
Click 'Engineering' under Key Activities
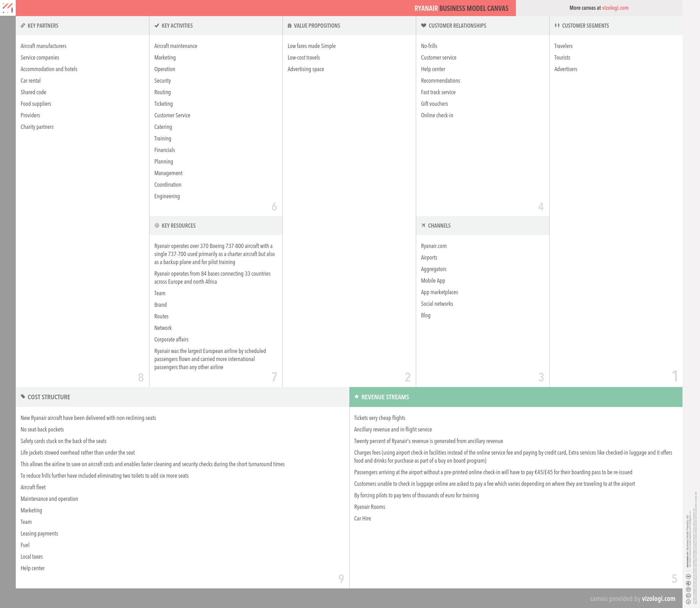pyautogui.click(x=167, y=196)
